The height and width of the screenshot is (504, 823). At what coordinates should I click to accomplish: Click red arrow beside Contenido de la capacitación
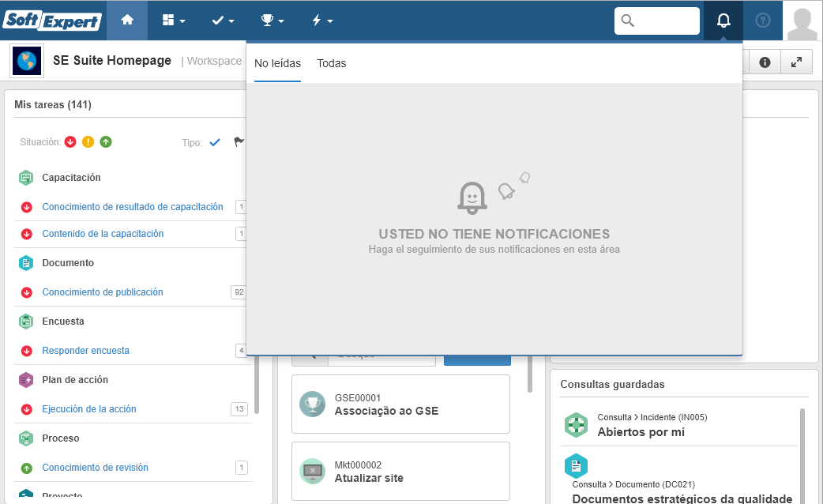click(x=26, y=234)
